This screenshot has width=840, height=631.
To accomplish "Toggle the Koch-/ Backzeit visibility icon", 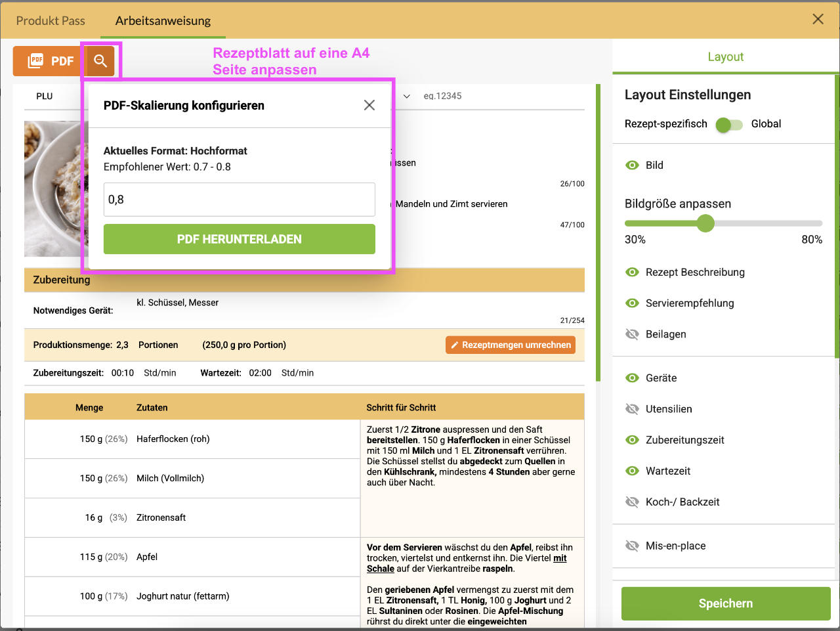I will pyautogui.click(x=632, y=502).
